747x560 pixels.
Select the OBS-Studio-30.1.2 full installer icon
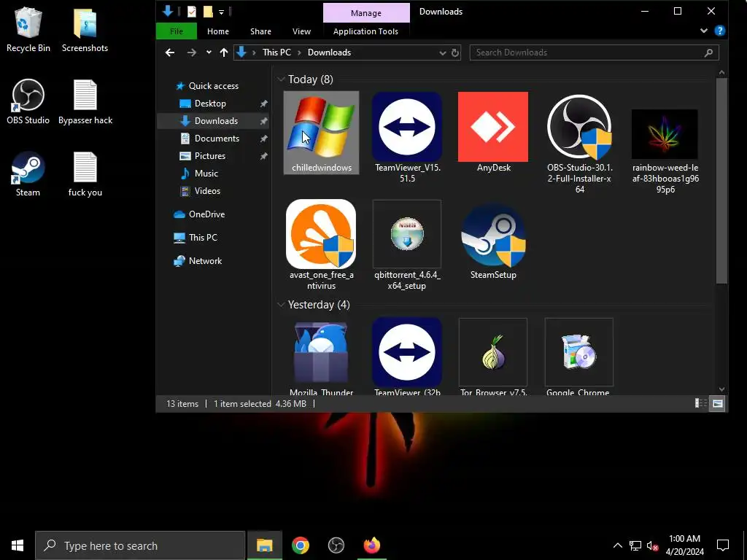[x=579, y=127]
